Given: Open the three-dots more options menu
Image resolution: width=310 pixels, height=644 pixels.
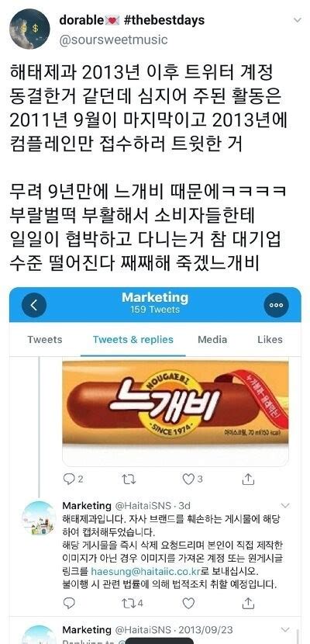Looking at the screenshot, I should (x=276, y=305).
